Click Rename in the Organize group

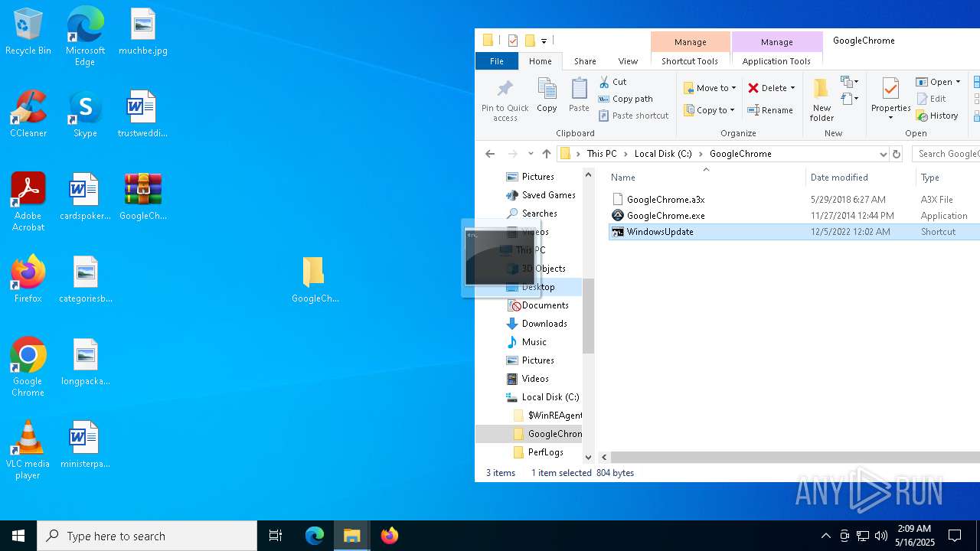pyautogui.click(x=770, y=110)
